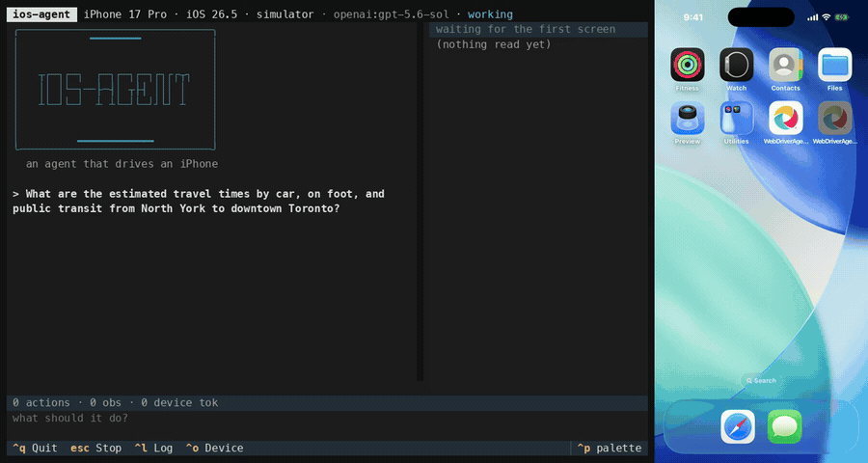Click the ios-agent title tab
Screen dimensions: 868x463
(x=41, y=14)
